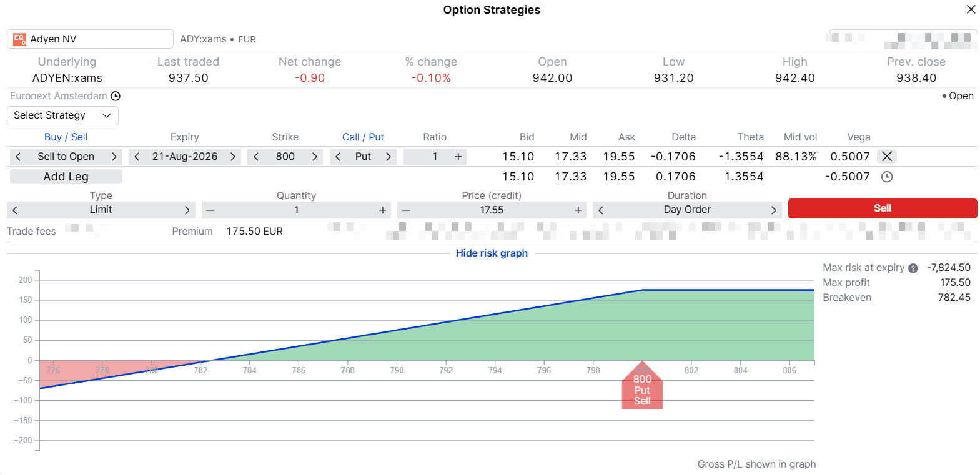Select next expiry after 21-Aug-2026

[232, 157]
